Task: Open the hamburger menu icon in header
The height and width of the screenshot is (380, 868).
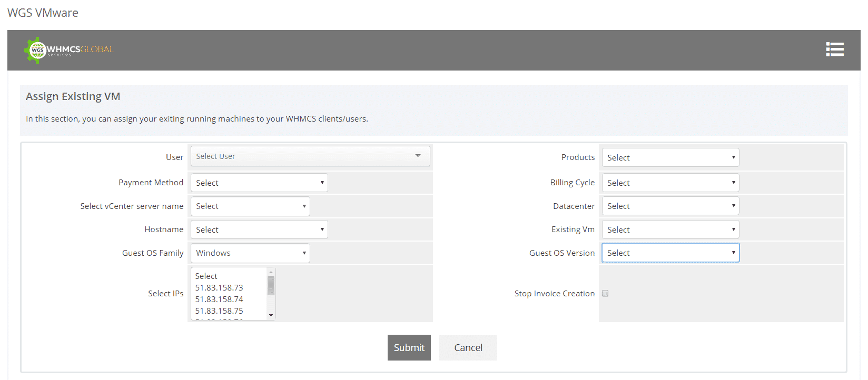Action: pos(834,49)
